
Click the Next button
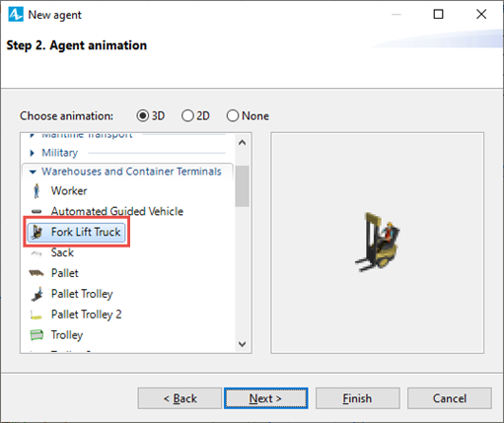pos(265,398)
